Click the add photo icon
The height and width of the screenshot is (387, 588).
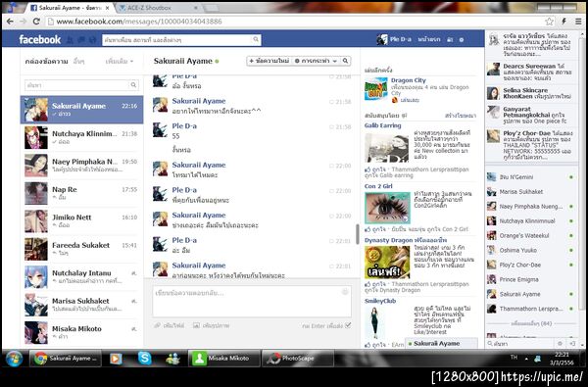tap(196, 325)
